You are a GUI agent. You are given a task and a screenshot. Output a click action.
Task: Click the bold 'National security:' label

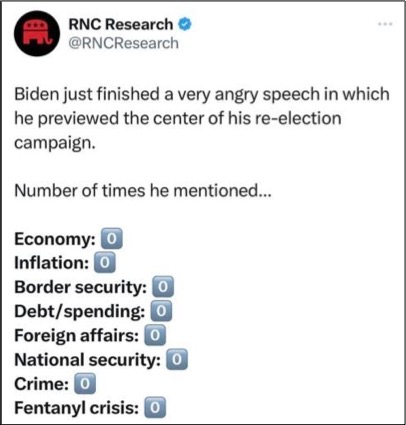coord(88,360)
